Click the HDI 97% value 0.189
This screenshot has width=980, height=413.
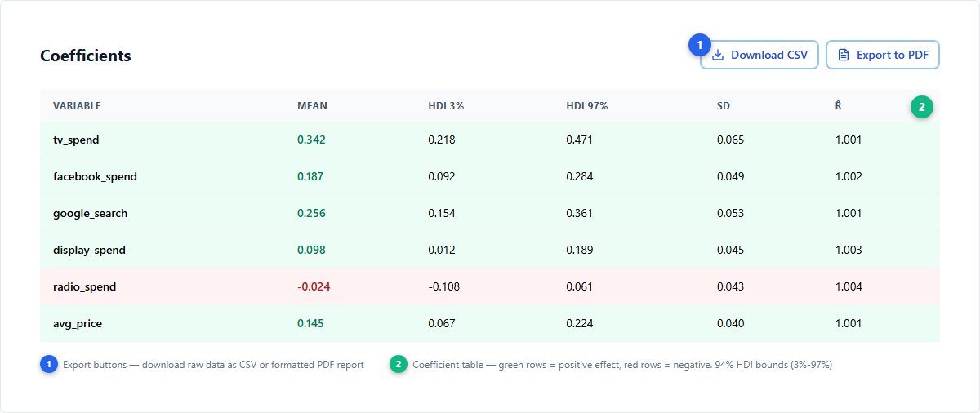580,250
